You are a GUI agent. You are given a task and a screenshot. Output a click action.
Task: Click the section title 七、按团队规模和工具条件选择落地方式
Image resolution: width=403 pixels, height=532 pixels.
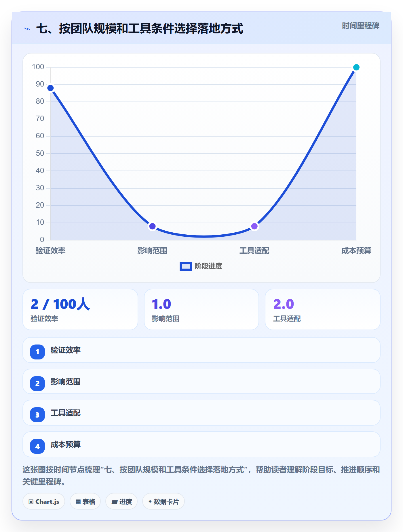point(140,28)
